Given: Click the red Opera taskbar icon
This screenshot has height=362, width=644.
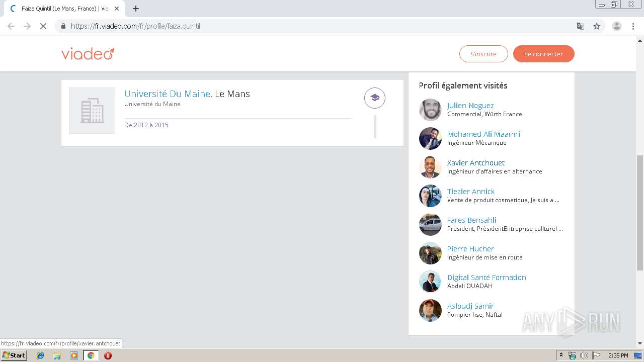Looking at the screenshot, I should (x=108, y=355).
